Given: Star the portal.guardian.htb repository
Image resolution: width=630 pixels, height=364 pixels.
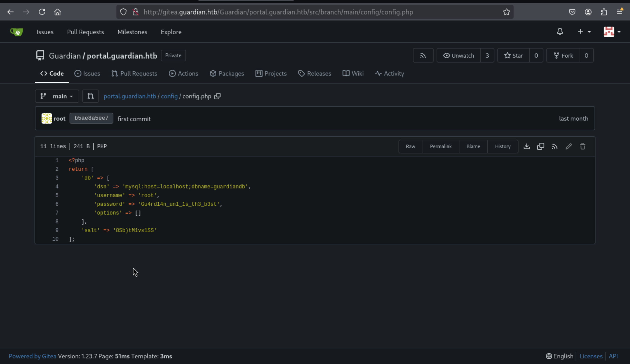Looking at the screenshot, I should (513, 55).
